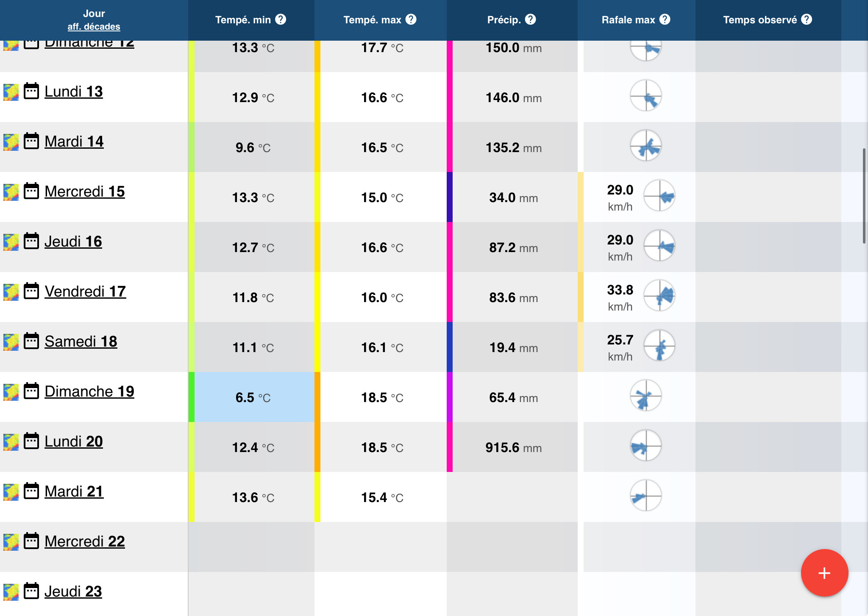868x616 pixels.
Task: Click the highlighted 6.5 °C min temperature cell
Action: tap(254, 397)
